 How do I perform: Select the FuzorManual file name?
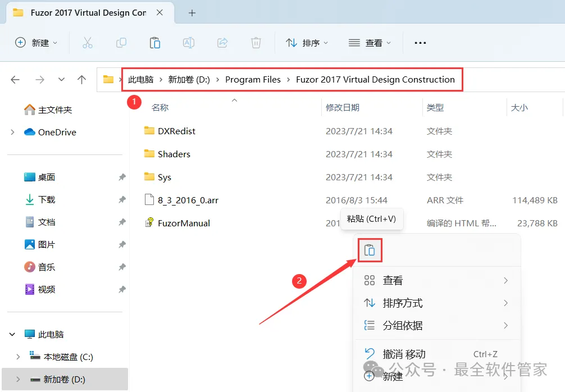[x=184, y=223]
